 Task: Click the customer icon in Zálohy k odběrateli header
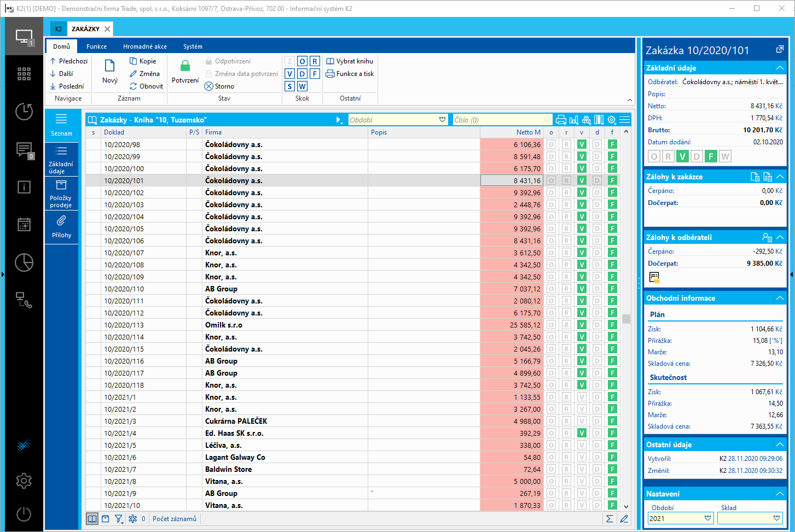pyautogui.click(x=767, y=237)
